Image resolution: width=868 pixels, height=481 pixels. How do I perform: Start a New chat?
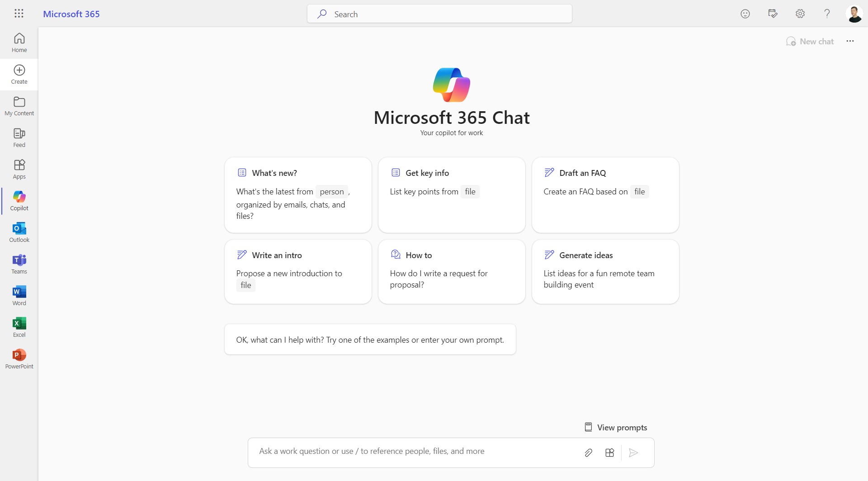[x=810, y=41]
